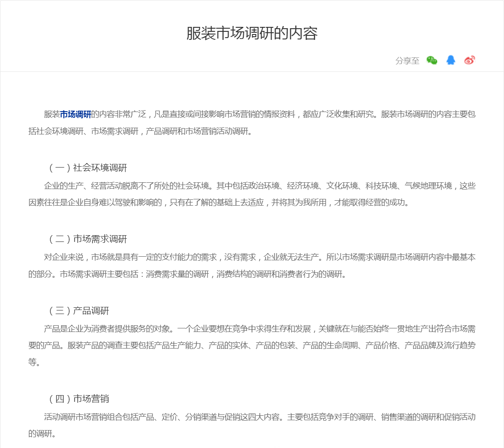
Task: Click the line starting 括社会环境调研、市场需求调研
Action: pos(141,131)
